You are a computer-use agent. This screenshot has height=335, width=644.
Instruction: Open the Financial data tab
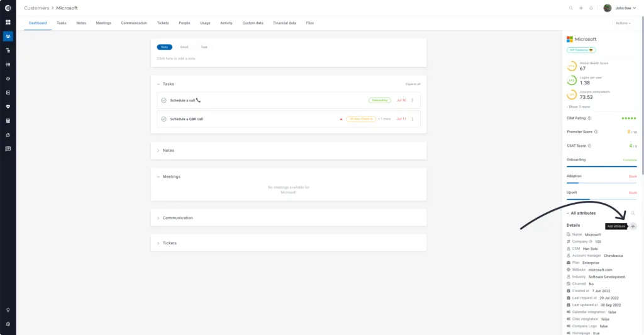tap(285, 23)
